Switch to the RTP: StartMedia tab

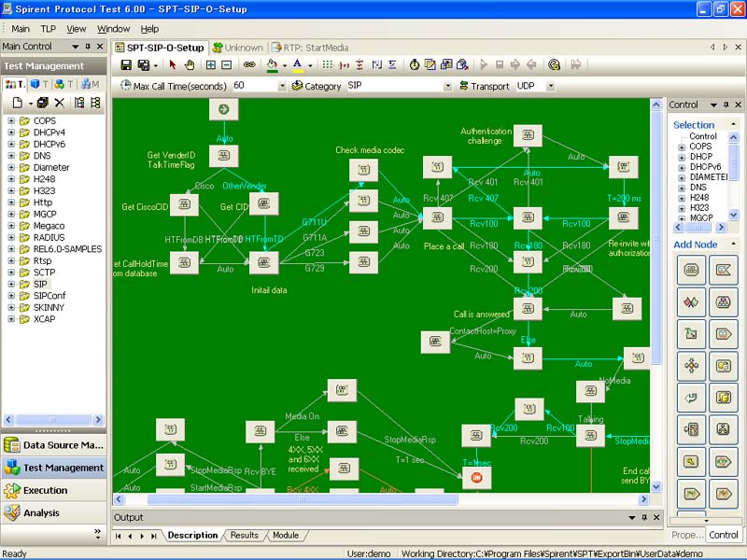310,48
